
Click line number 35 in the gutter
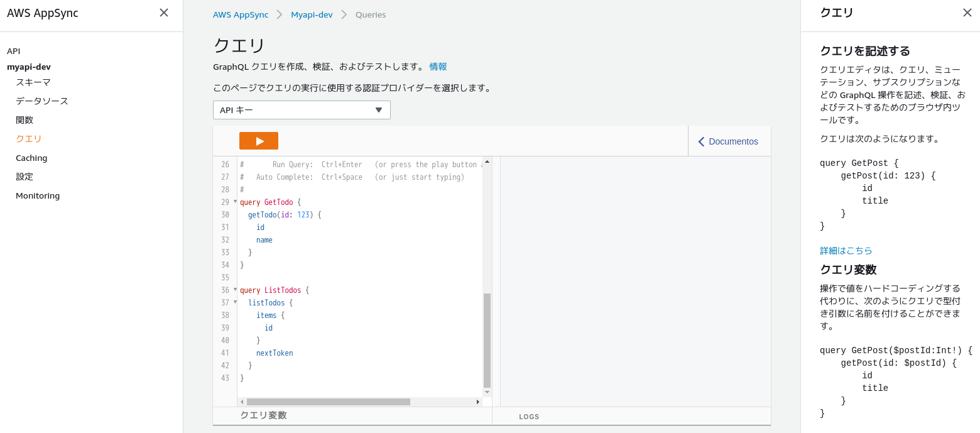pyautogui.click(x=225, y=277)
